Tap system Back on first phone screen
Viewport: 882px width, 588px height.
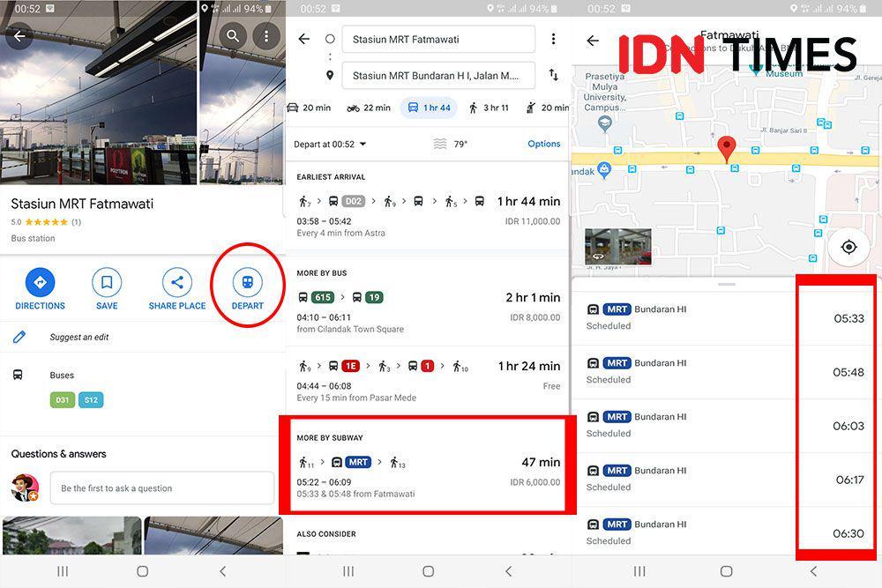223,571
